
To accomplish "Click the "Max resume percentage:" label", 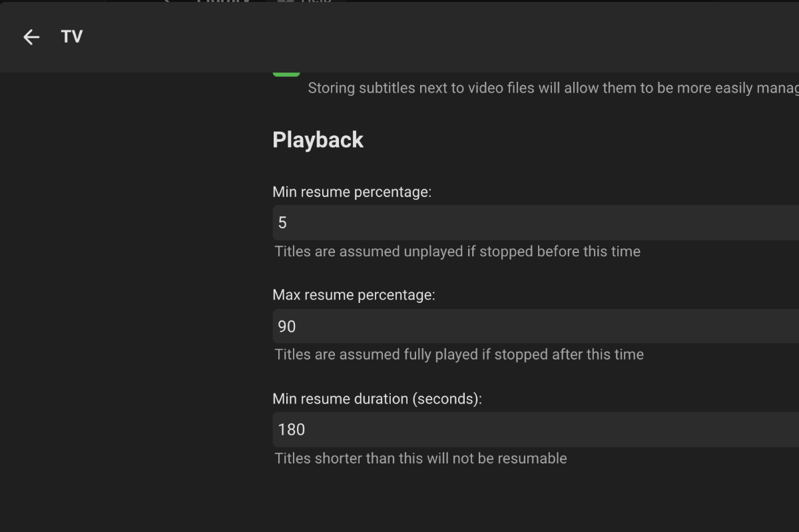I will 354,295.
